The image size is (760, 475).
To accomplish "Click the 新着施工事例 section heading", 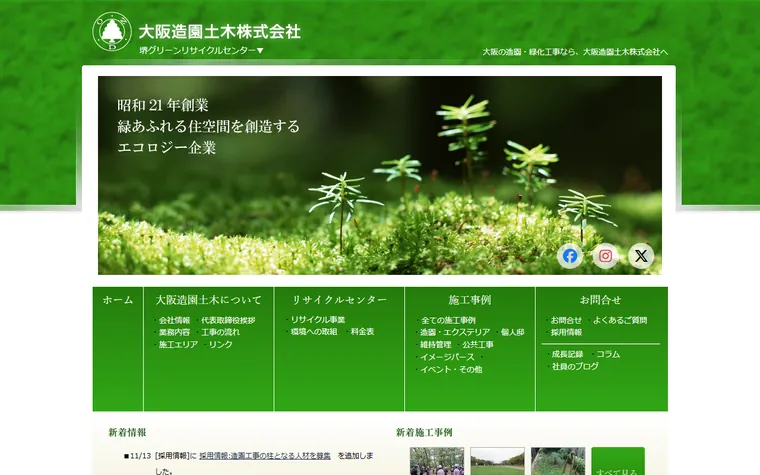I will point(424,432).
